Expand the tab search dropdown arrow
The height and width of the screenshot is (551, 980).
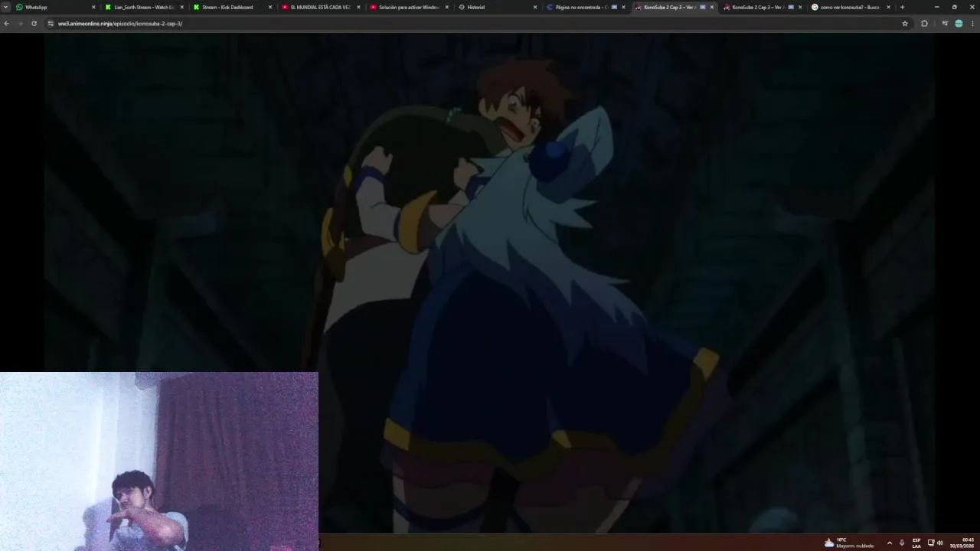(x=6, y=7)
